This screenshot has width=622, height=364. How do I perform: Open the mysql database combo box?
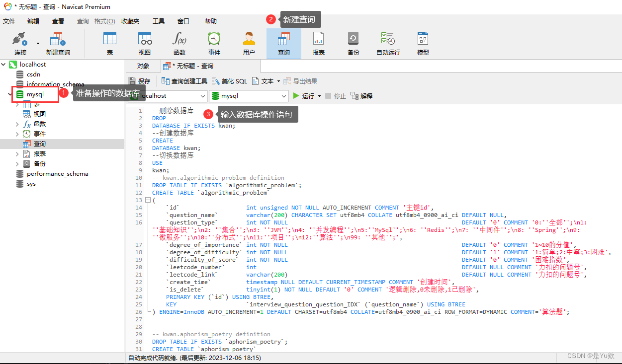249,96
